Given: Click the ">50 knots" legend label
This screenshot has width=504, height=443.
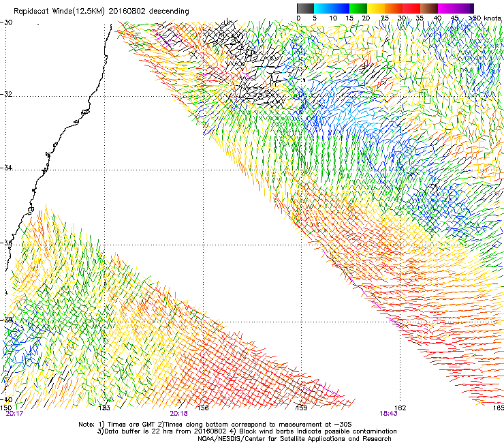Looking at the screenshot, I should [485, 18].
